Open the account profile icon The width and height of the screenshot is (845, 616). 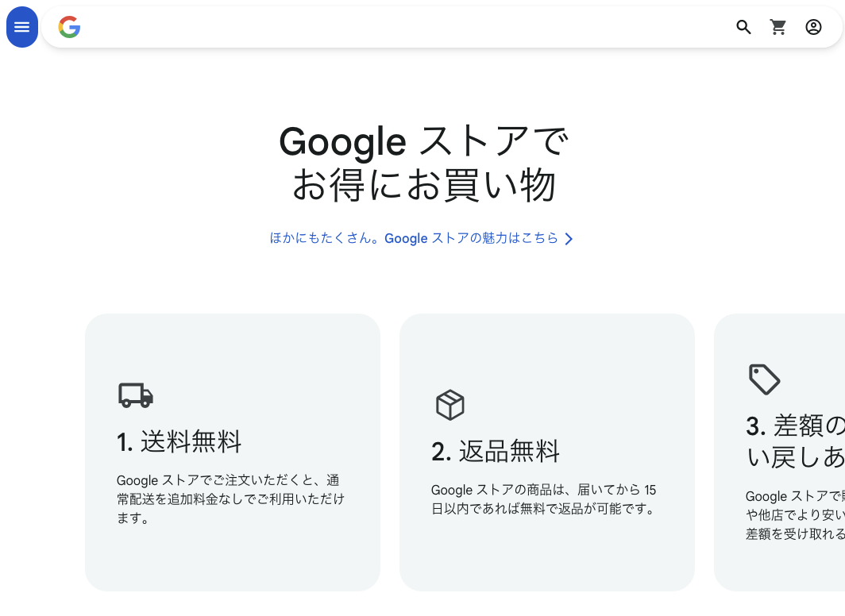(813, 27)
